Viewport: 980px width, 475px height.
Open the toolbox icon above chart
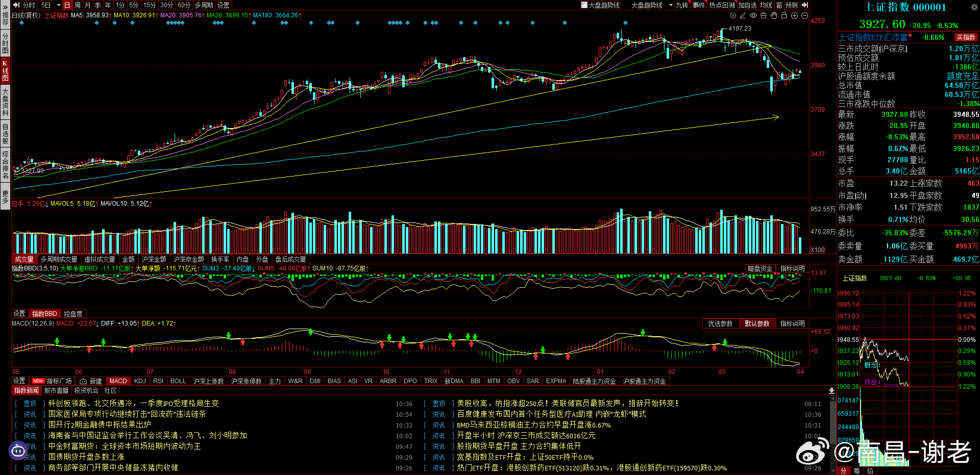(764, 16)
